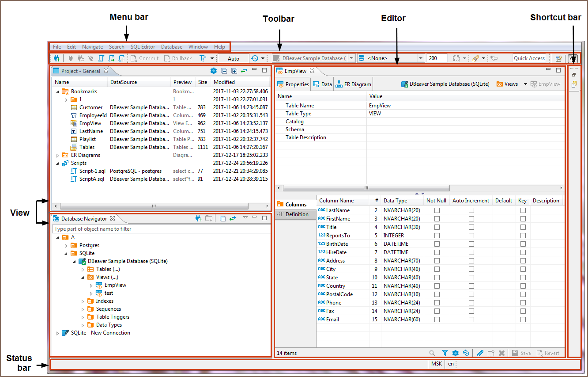This screenshot has height=377, width=588.
Task: Tick the Not Null checkbox for LastName
Action: [437, 210]
